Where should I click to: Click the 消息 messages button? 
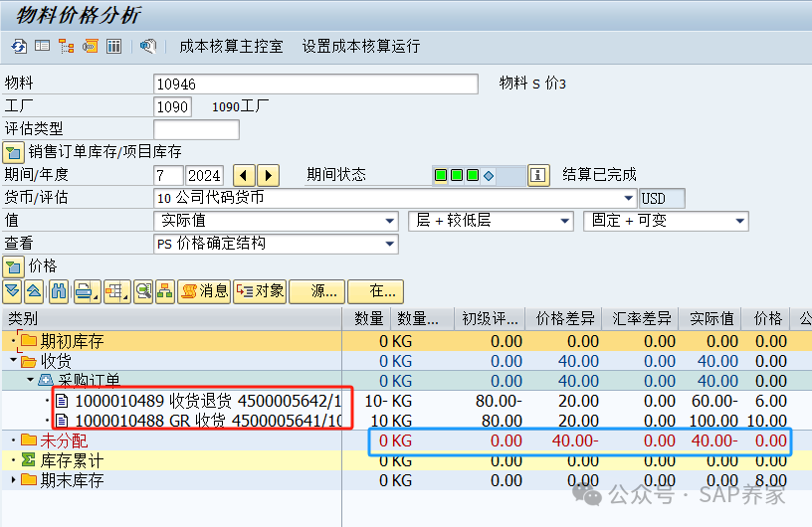[204, 291]
